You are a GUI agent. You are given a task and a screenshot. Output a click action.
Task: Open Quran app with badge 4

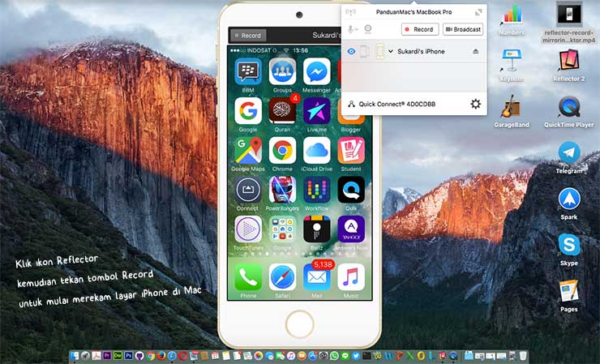point(282,110)
